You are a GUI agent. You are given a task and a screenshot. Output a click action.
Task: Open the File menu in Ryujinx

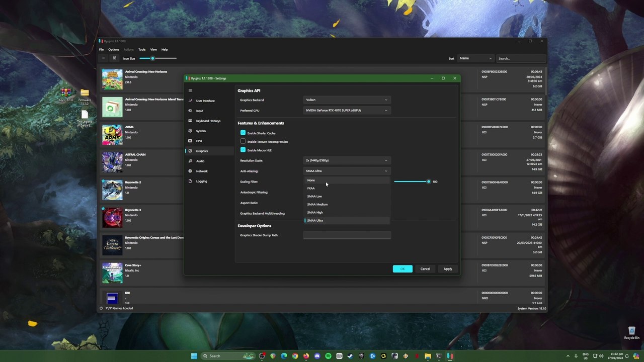coord(101,49)
